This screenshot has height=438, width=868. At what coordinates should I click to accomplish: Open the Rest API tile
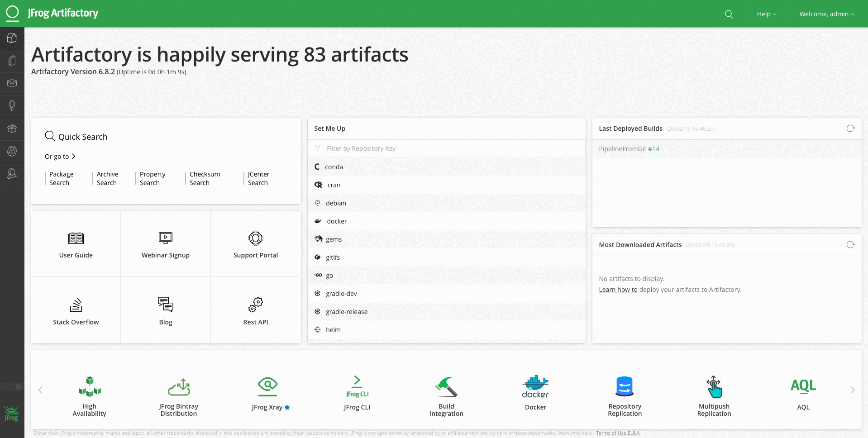point(256,311)
